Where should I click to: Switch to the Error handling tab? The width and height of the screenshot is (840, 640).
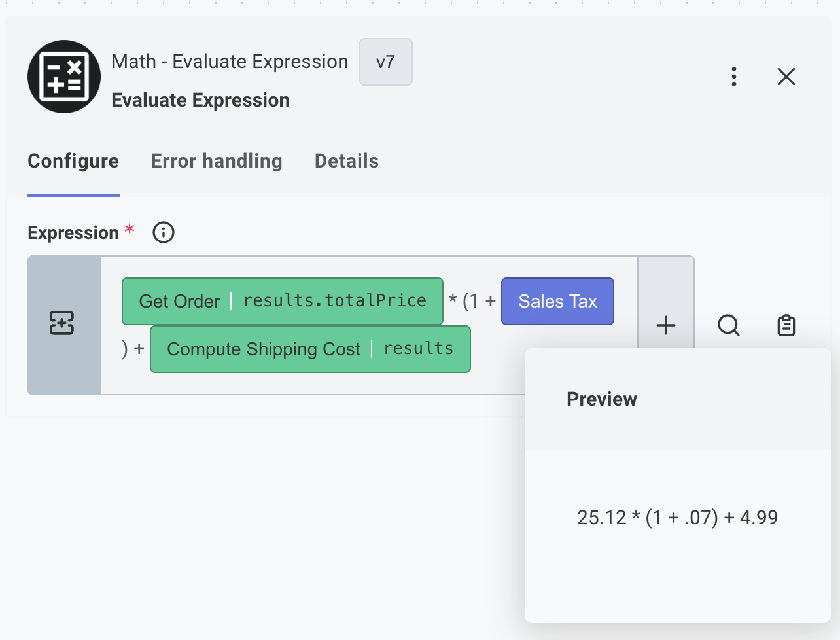(217, 161)
